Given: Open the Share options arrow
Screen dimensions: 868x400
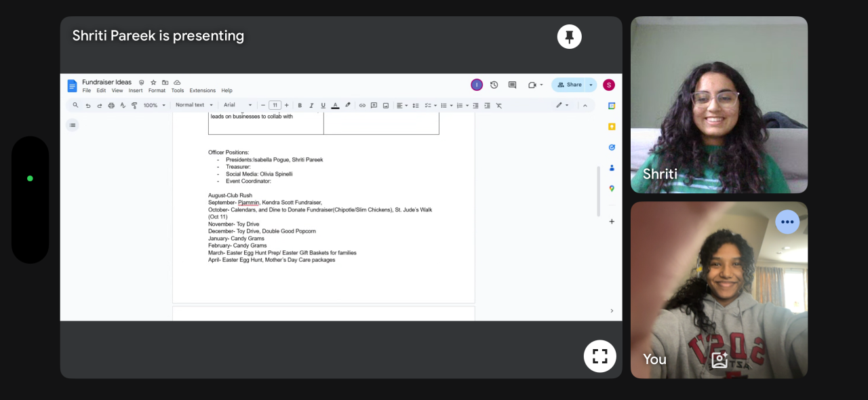Looking at the screenshot, I should (x=591, y=85).
